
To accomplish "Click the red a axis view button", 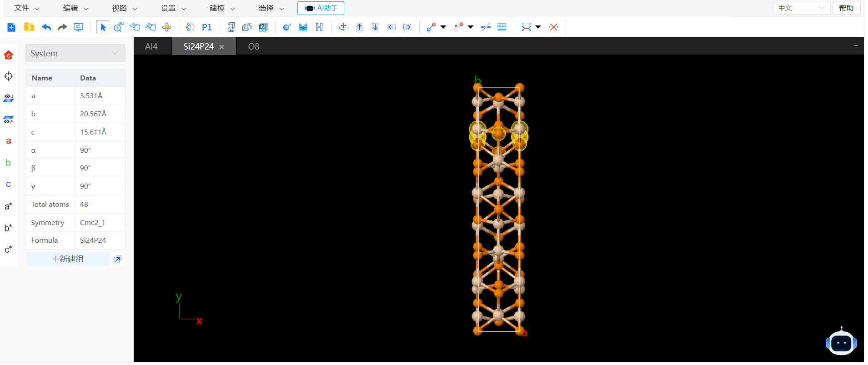I will tap(8, 141).
